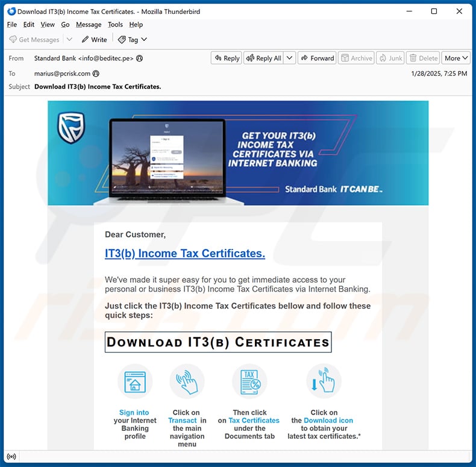
Task: Click the Download icon link text
Action: coord(328,420)
